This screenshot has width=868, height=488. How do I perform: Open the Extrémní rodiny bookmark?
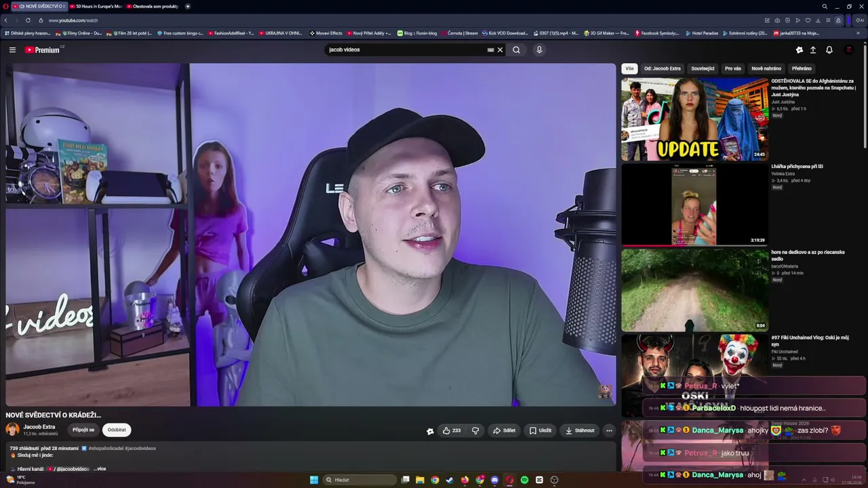tap(745, 33)
